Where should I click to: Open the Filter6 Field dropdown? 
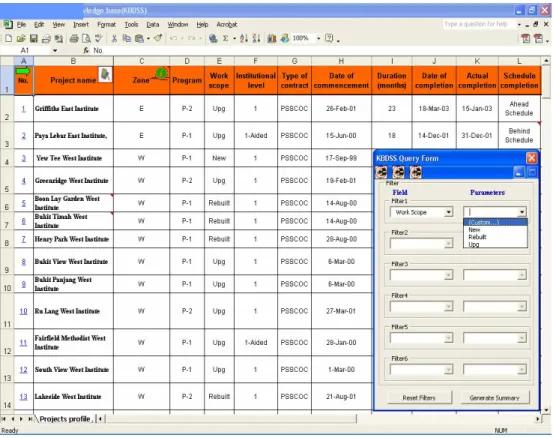[x=448, y=370]
